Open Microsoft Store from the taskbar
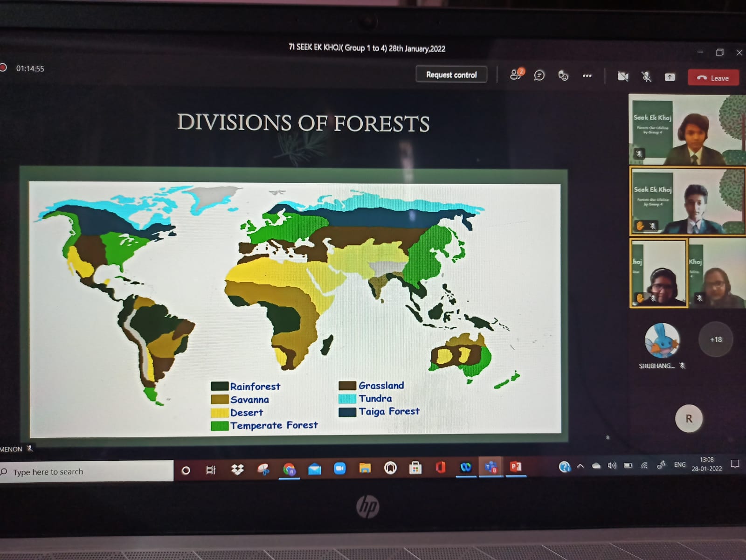 tap(415, 468)
